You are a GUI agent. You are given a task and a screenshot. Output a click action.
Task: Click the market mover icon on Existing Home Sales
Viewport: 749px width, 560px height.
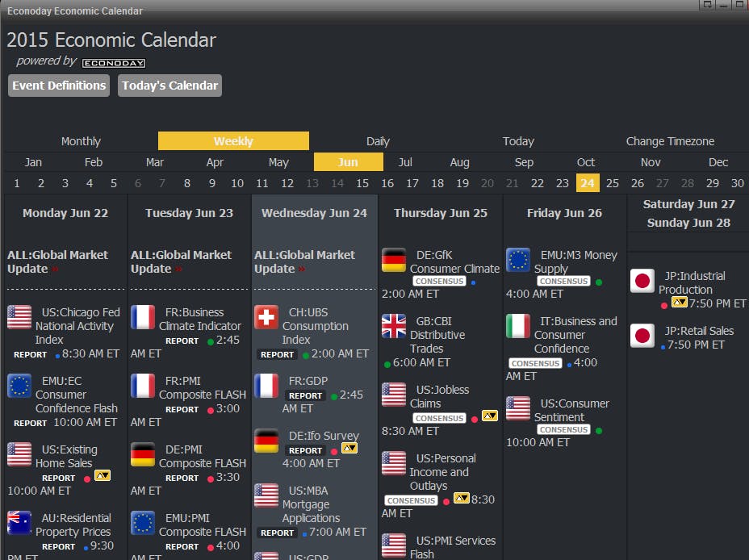click(103, 475)
